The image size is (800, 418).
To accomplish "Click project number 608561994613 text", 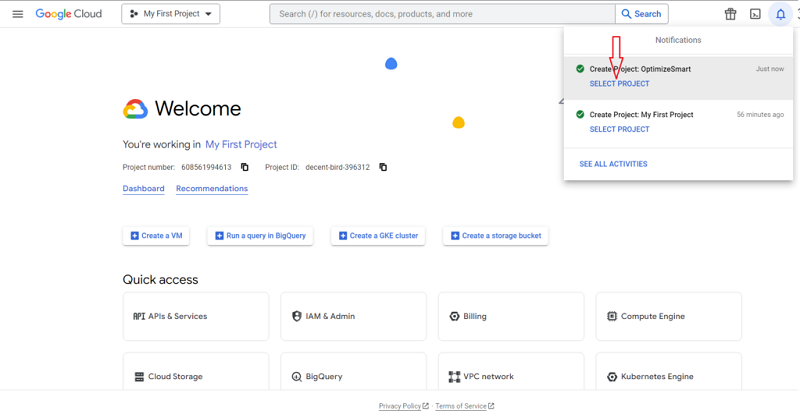I will coord(206,167).
